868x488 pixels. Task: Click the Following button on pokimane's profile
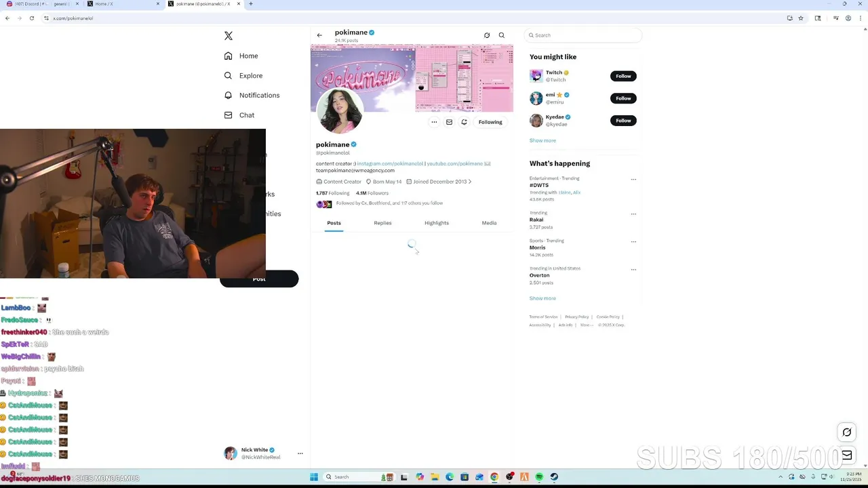pos(490,122)
